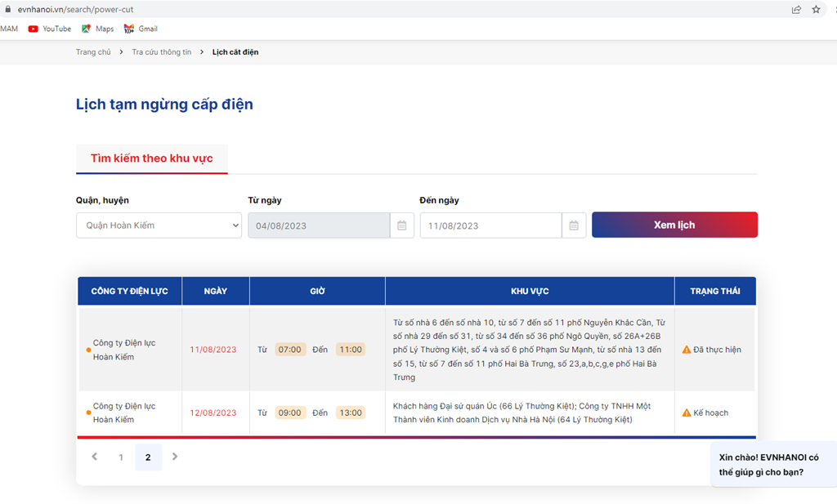The height and width of the screenshot is (504, 837).
Task: Click the share page icon
Action: coord(796,9)
